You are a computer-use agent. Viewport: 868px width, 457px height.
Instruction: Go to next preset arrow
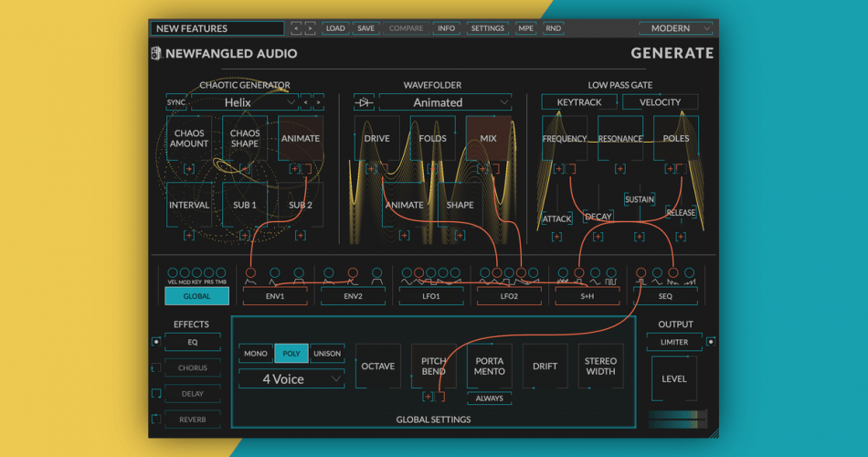[x=310, y=28]
